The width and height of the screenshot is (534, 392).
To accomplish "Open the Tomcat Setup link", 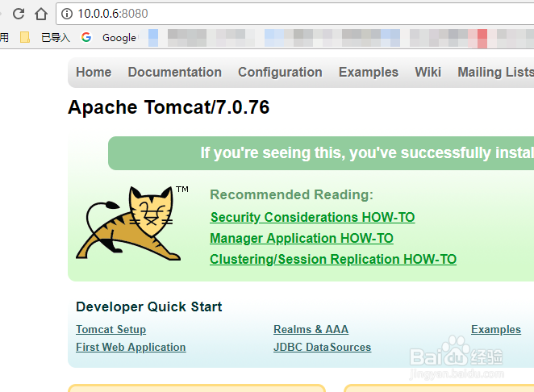I will point(111,329).
